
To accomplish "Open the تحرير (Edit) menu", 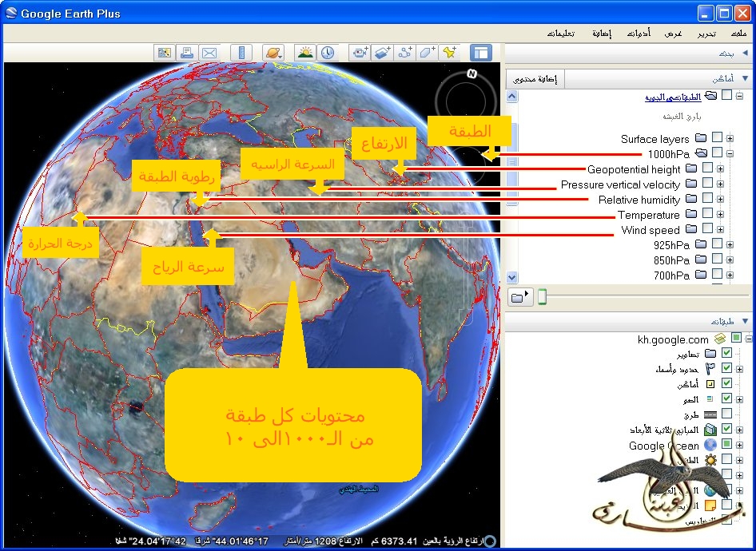I will click(706, 34).
